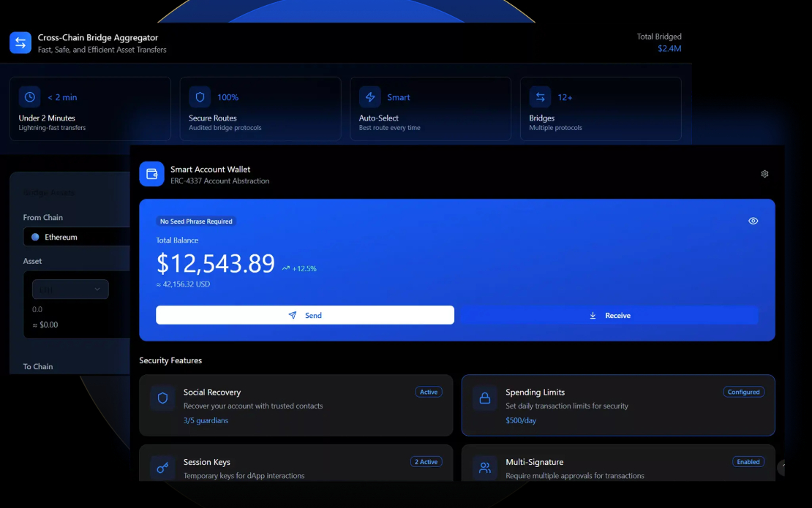Click the 2 Active badge on Session Keys
Image resolution: width=812 pixels, height=508 pixels.
[426, 461]
